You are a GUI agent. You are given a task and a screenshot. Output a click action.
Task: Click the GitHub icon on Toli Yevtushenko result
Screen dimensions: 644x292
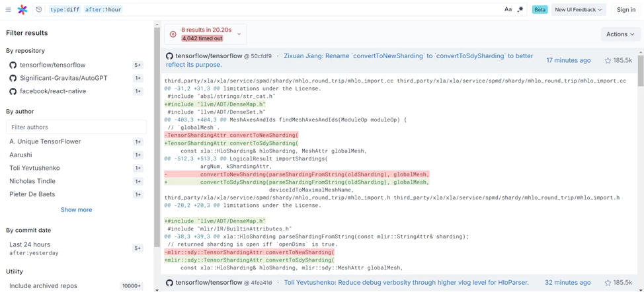[x=169, y=283]
